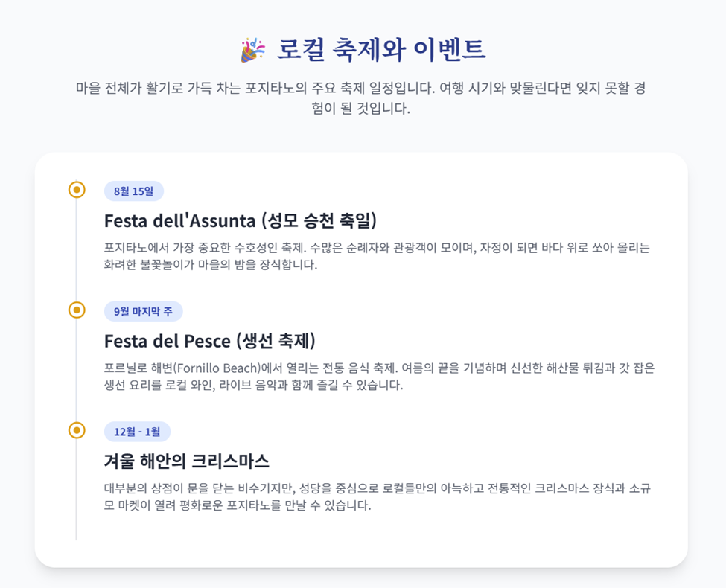The image size is (726, 588).
Task: Click the timeline line between the first two markers
Action: (x=77, y=250)
